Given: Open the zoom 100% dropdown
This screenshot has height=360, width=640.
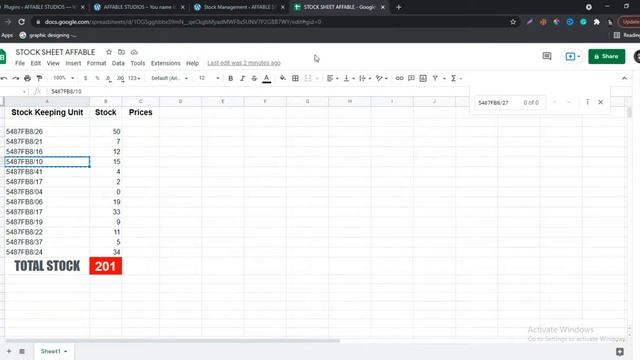Looking at the screenshot, I should point(64,78).
